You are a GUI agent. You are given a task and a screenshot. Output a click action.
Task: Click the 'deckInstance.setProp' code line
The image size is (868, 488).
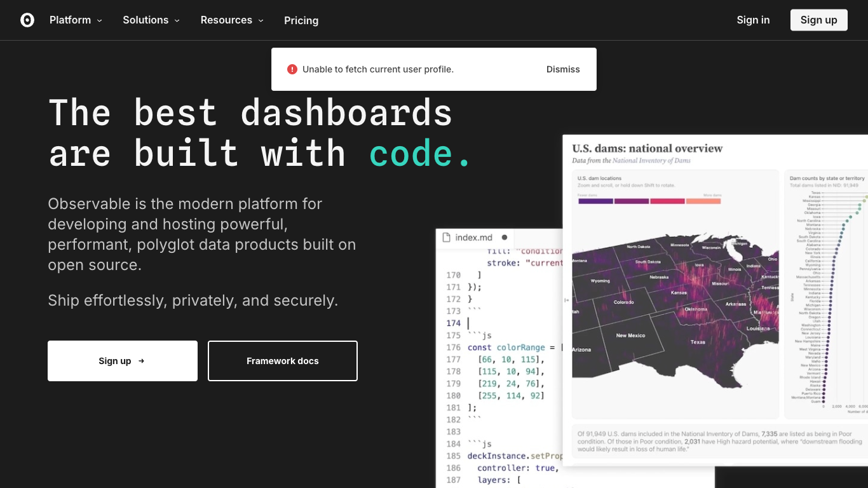click(515, 456)
